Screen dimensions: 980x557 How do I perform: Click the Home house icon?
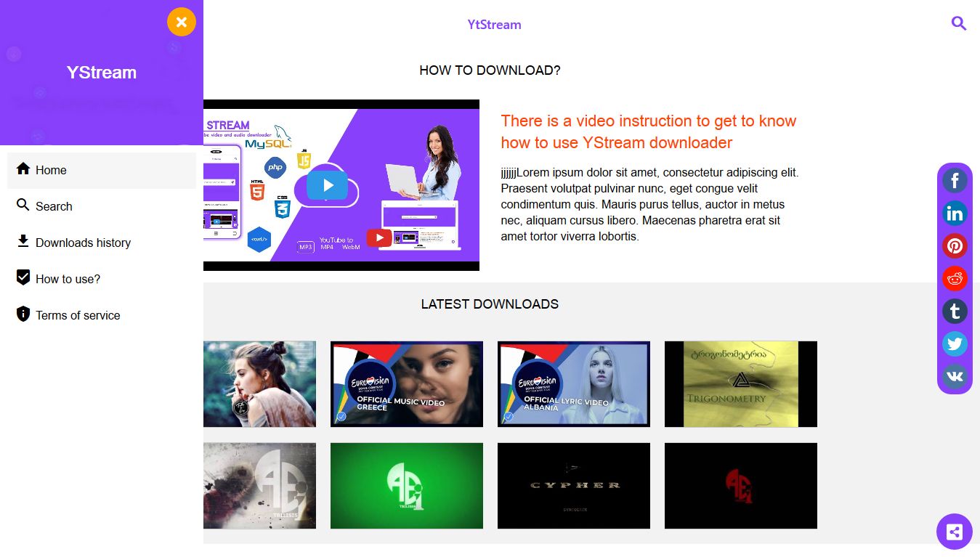(x=23, y=169)
